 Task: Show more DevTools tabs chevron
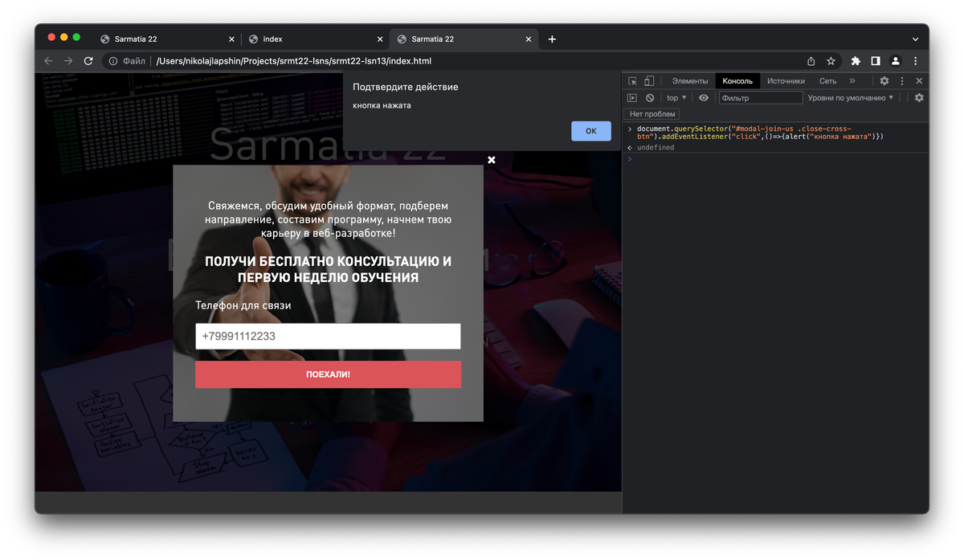(852, 81)
